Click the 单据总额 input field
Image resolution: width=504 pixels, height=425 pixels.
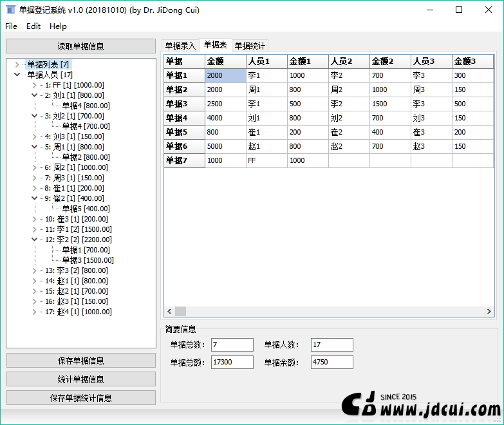232,362
